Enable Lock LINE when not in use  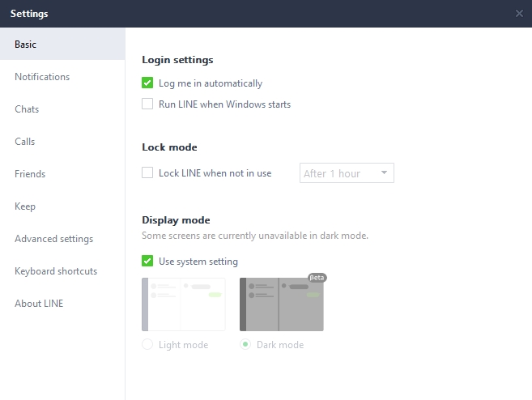tap(147, 172)
